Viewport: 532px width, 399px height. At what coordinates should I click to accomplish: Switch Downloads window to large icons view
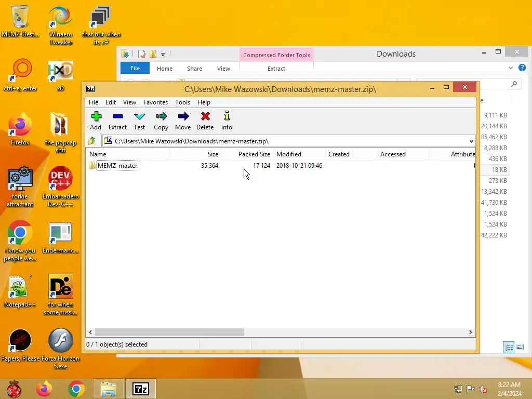520,347
